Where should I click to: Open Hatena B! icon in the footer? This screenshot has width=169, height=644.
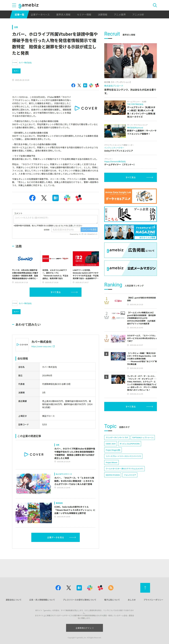(79, 588)
